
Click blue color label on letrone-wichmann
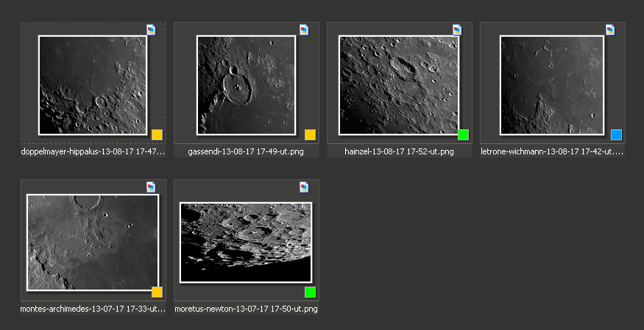click(x=616, y=134)
